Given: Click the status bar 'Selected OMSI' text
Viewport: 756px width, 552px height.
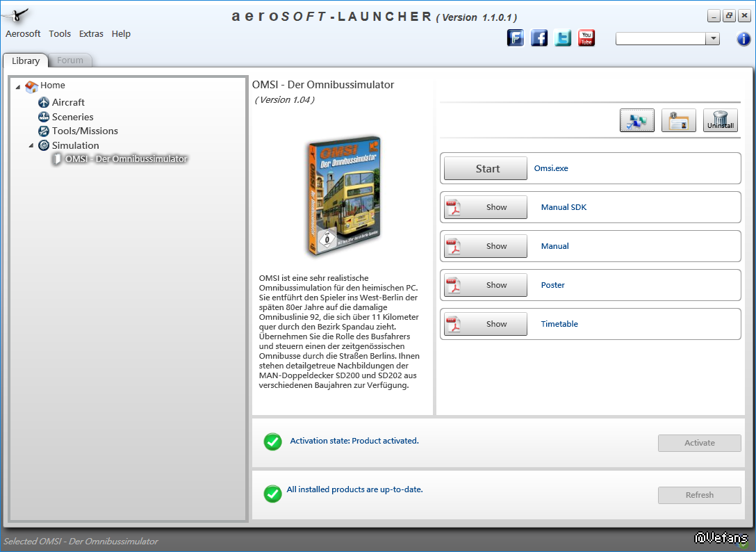Looking at the screenshot, I should pos(81,542).
